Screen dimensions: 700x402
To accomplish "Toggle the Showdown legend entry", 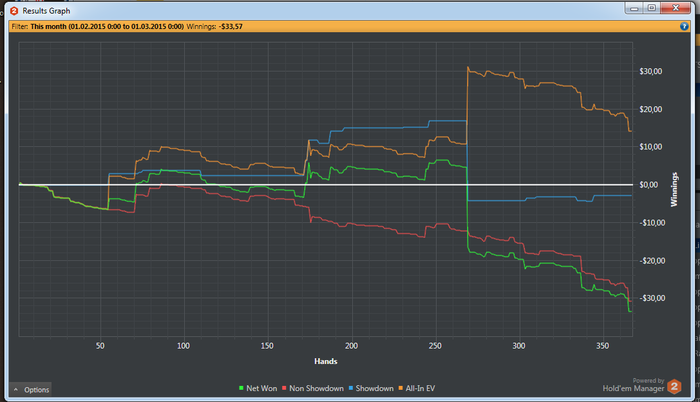I will pos(371,388).
